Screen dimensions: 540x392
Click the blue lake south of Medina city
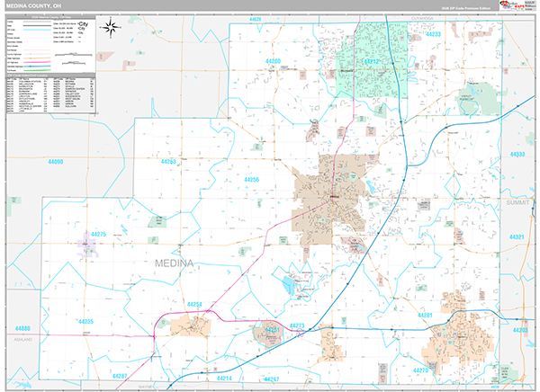point(288,285)
